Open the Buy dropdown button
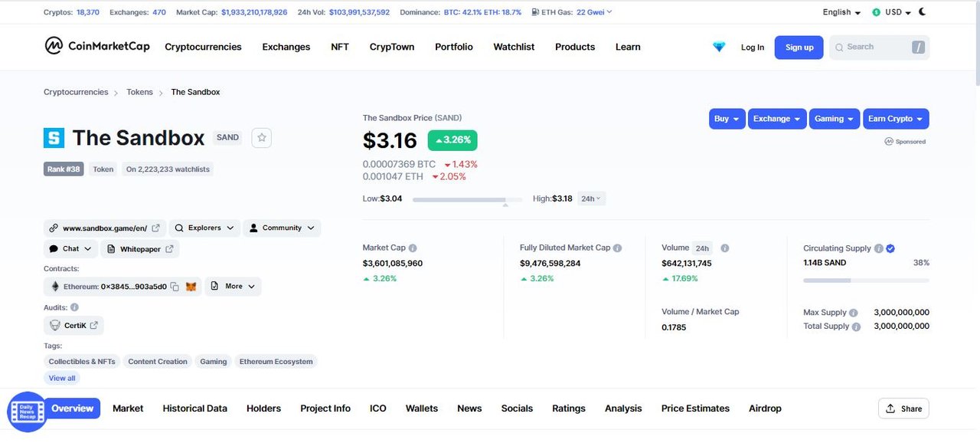 click(x=727, y=119)
